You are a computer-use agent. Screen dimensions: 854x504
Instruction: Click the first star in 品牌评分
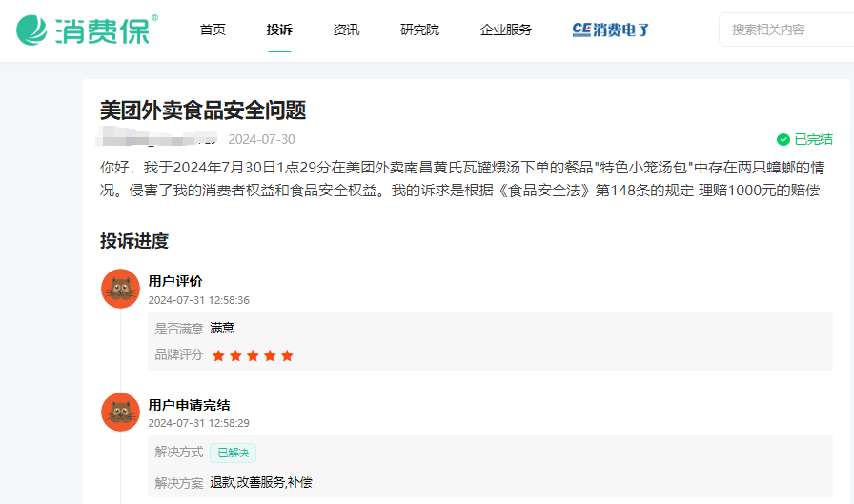tap(218, 356)
